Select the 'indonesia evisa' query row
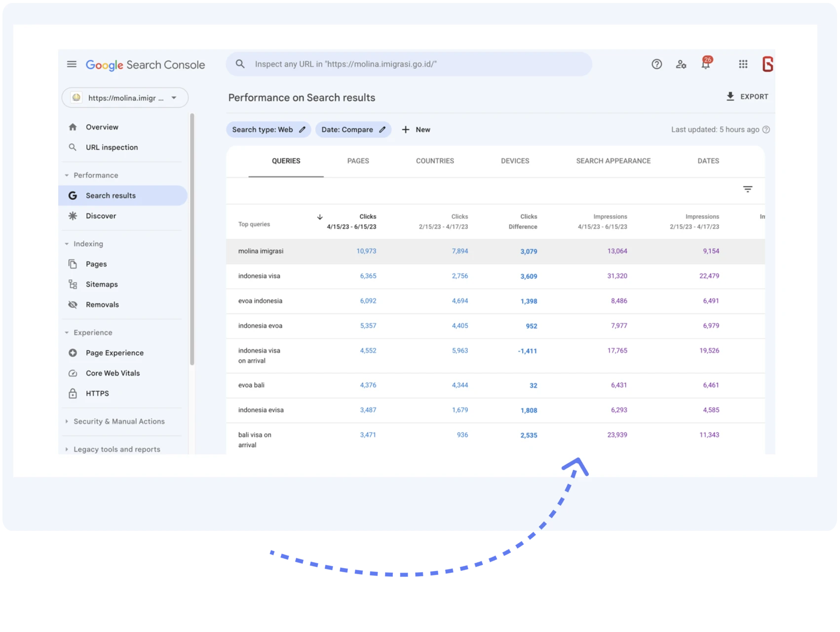This screenshot has width=840, height=632. pos(496,410)
